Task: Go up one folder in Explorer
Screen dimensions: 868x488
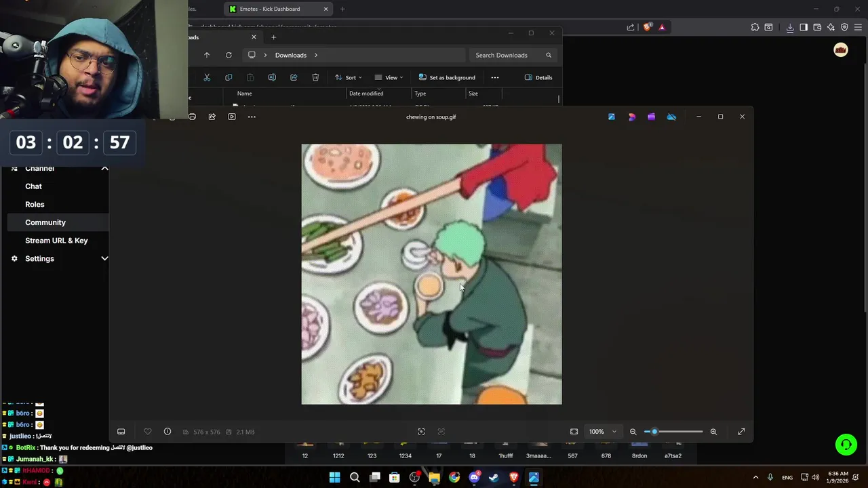Action: pyautogui.click(x=207, y=55)
